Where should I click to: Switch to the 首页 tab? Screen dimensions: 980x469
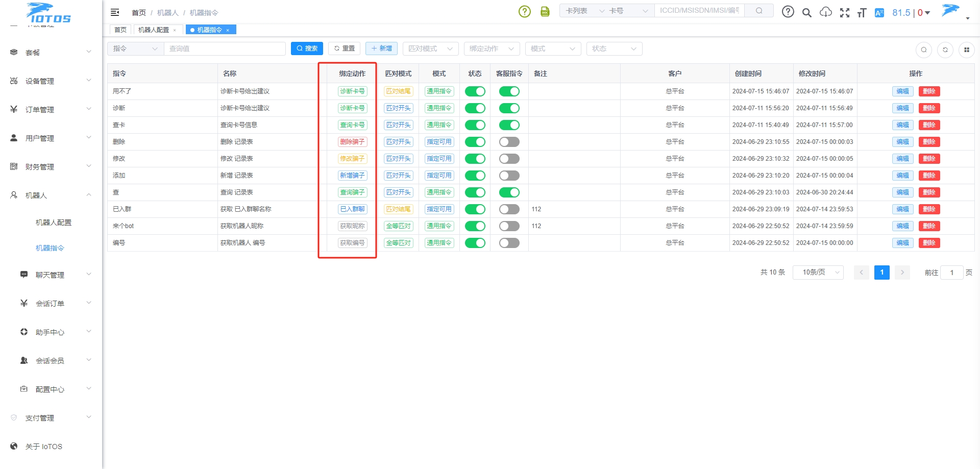click(x=120, y=30)
